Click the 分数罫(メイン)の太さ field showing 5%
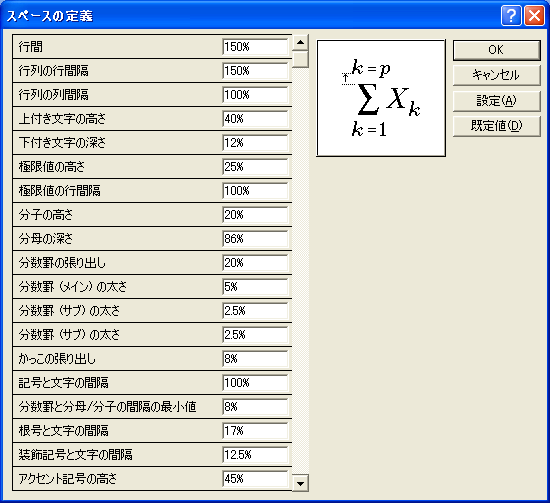550x503 pixels. tap(255, 287)
